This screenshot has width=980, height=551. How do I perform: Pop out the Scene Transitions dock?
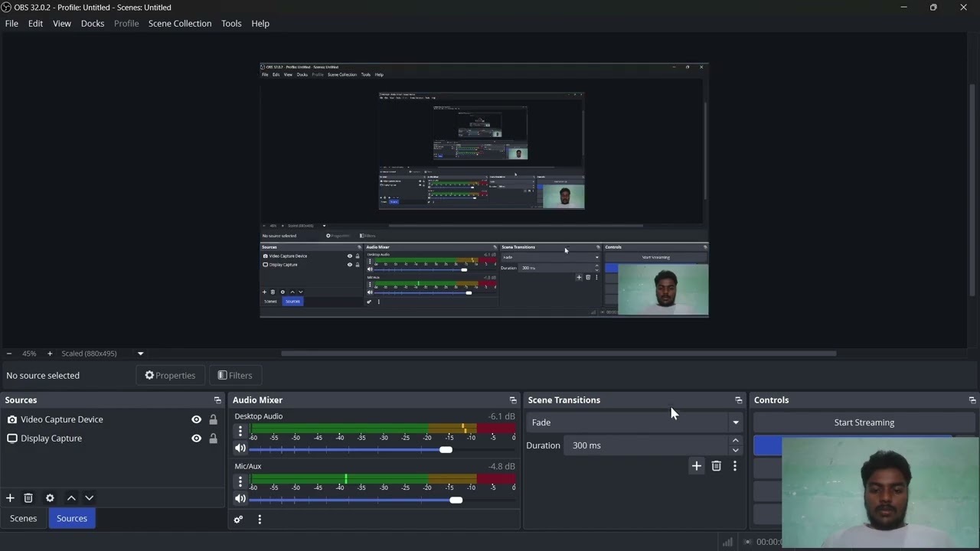[739, 400]
